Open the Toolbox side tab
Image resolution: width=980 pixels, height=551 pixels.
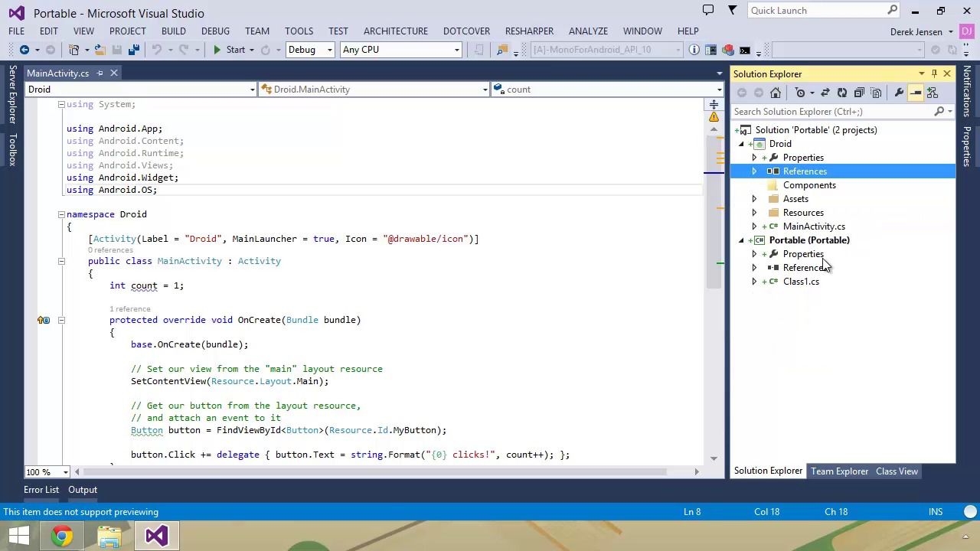12,149
